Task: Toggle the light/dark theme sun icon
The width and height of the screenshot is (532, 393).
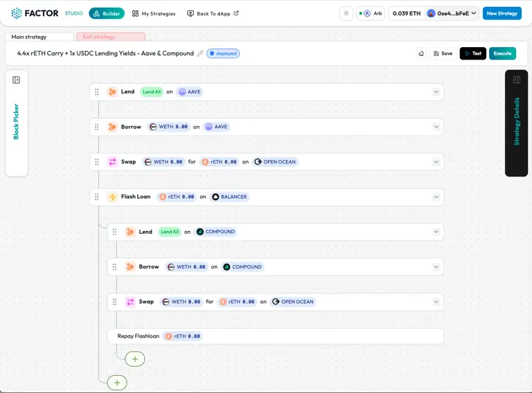Action: click(x=346, y=14)
